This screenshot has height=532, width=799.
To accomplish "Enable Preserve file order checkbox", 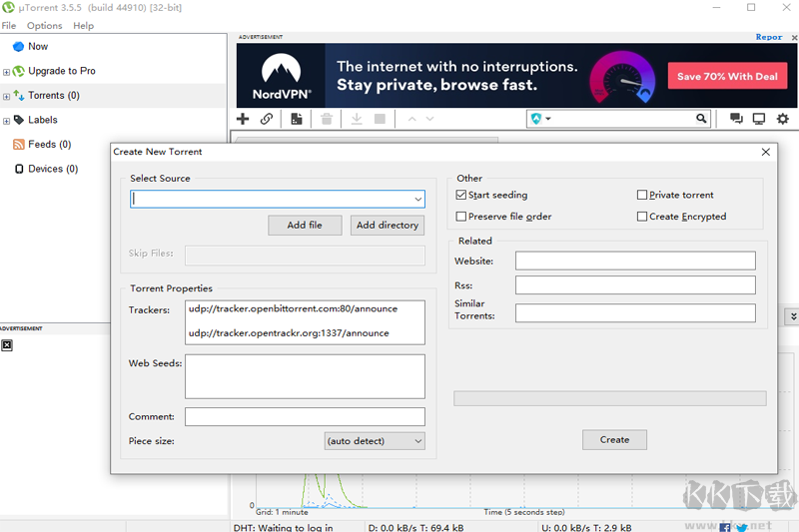I will point(461,217).
